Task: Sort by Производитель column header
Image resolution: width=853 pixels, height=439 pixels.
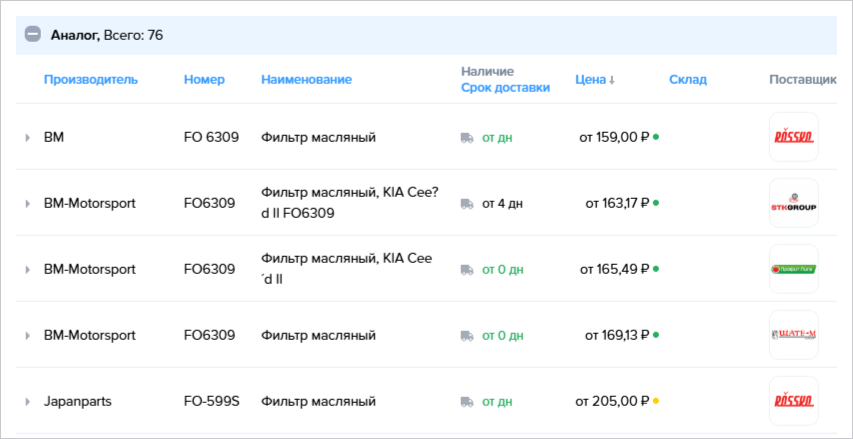Action: click(x=91, y=80)
